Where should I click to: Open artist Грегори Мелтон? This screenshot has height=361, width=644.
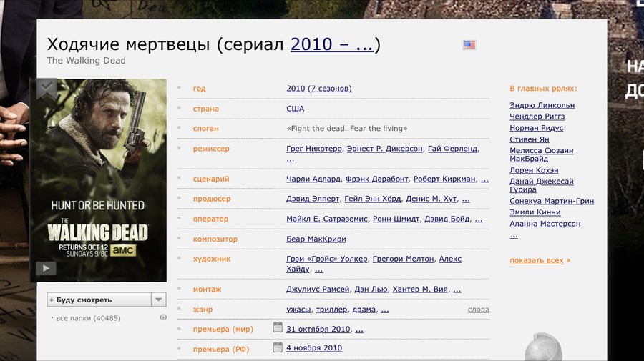404,259
